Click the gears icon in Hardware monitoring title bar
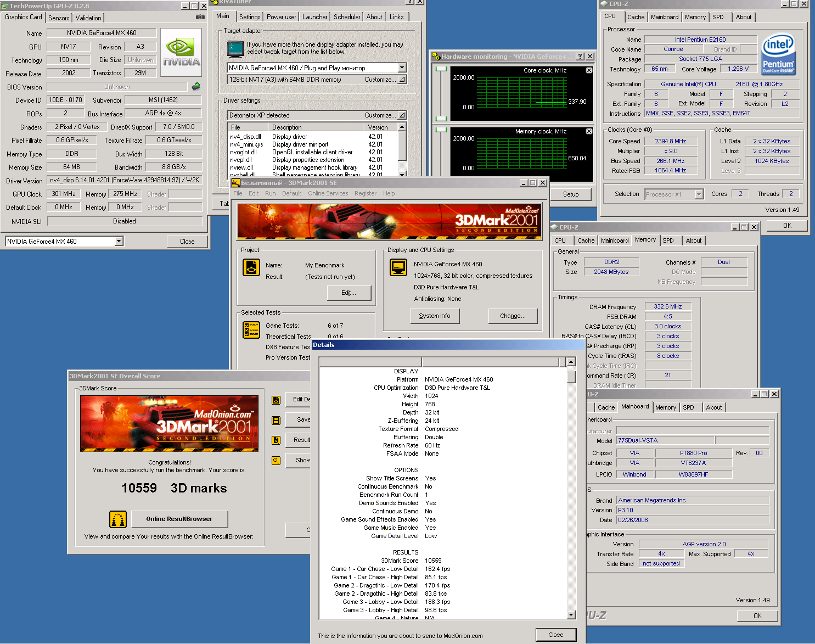Image resolution: width=815 pixels, height=644 pixels. 436,57
